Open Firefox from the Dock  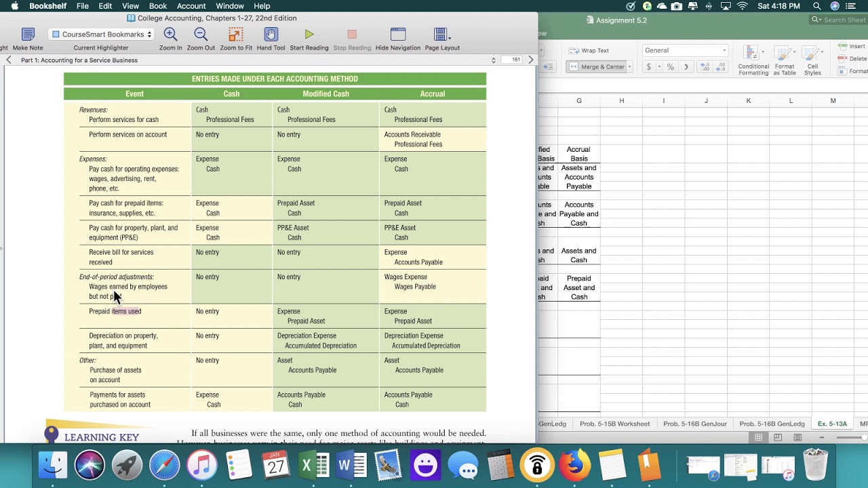[x=574, y=465]
